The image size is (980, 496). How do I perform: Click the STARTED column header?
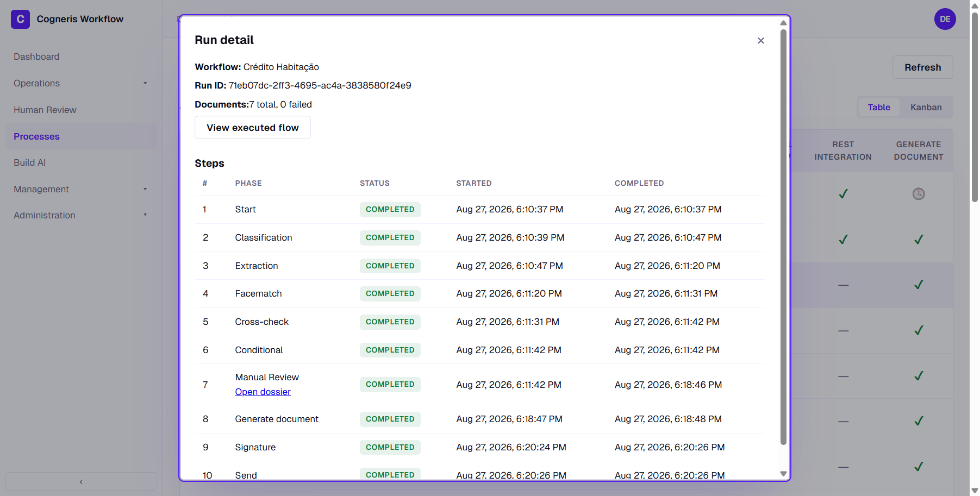474,183
